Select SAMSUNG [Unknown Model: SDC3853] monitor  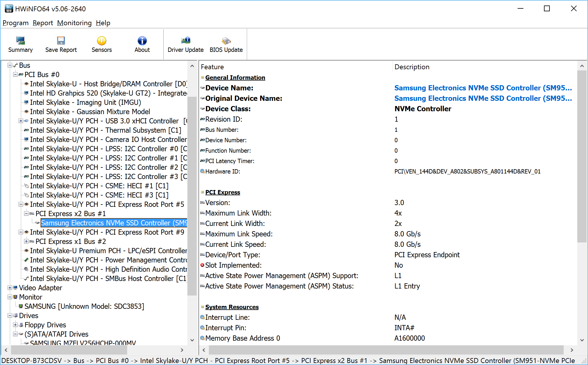(x=84, y=306)
